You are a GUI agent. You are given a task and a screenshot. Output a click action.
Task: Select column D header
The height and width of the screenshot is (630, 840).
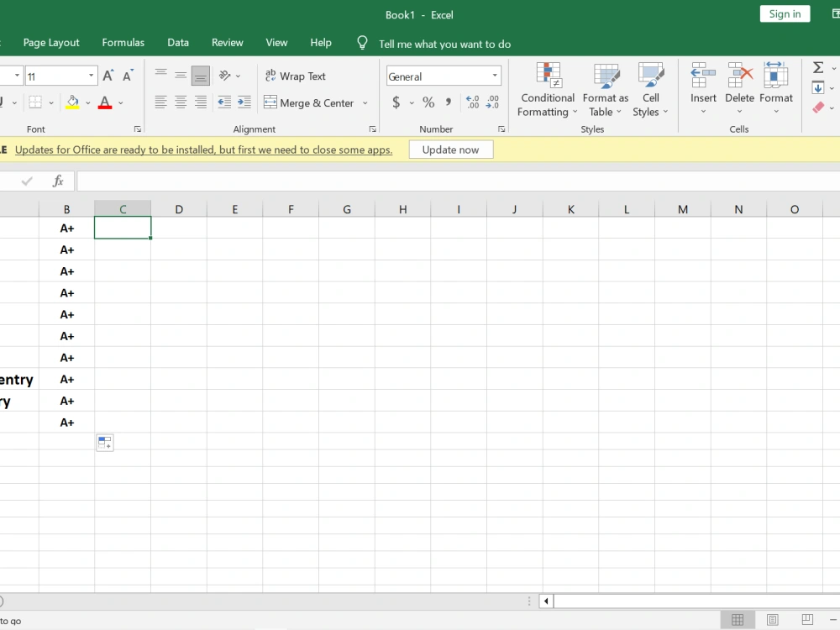[179, 209]
